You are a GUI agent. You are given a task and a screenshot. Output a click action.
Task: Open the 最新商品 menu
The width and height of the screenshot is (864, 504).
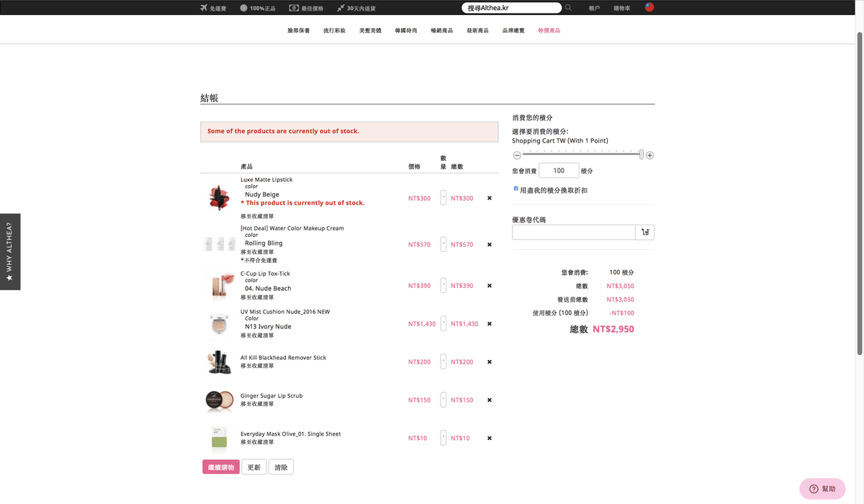pos(477,31)
